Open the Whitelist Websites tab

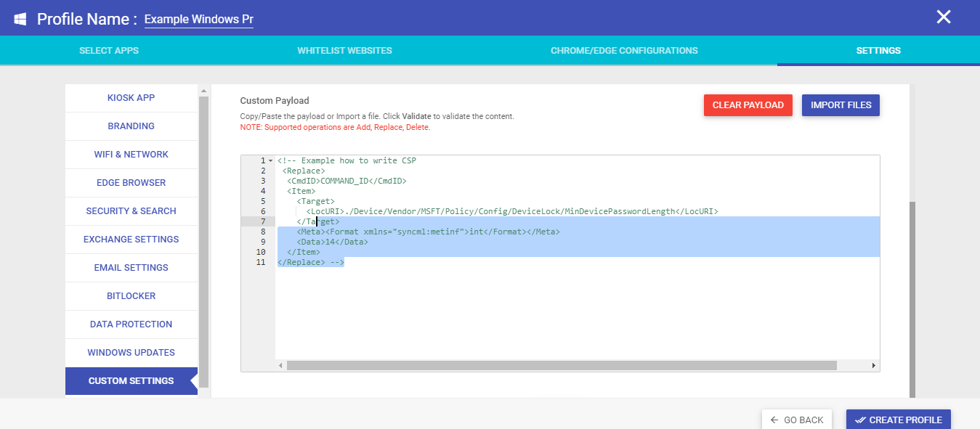[x=344, y=51]
